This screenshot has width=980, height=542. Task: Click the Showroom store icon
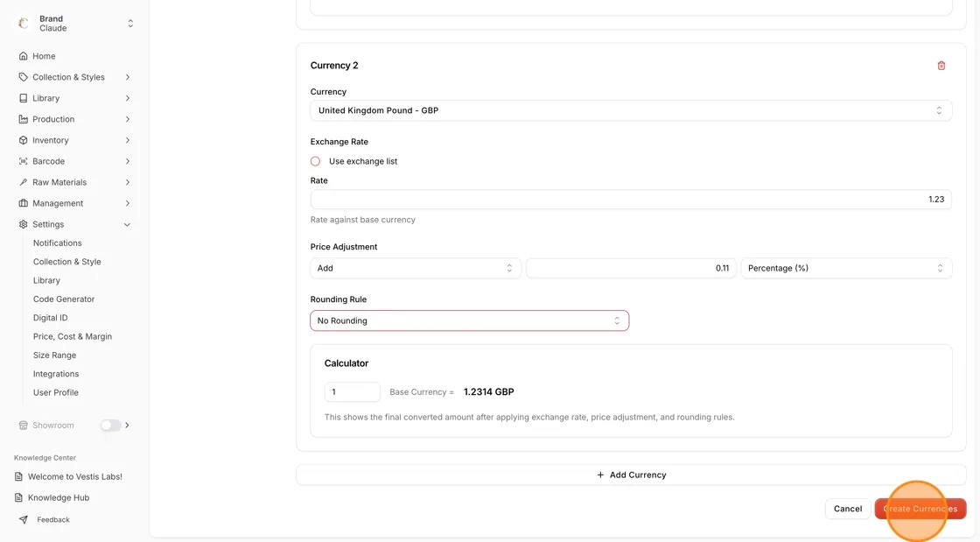pyautogui.click(x=23, y=425)
